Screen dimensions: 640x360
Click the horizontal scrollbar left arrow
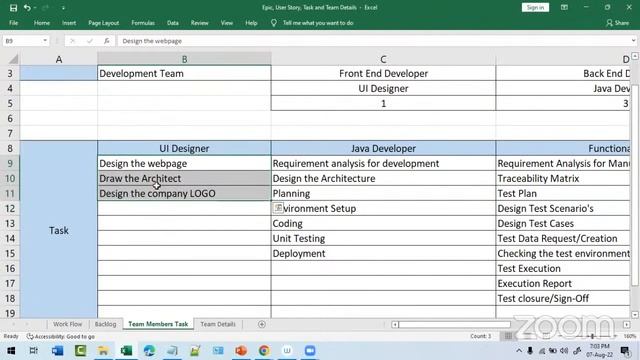[x=395, y=324]
